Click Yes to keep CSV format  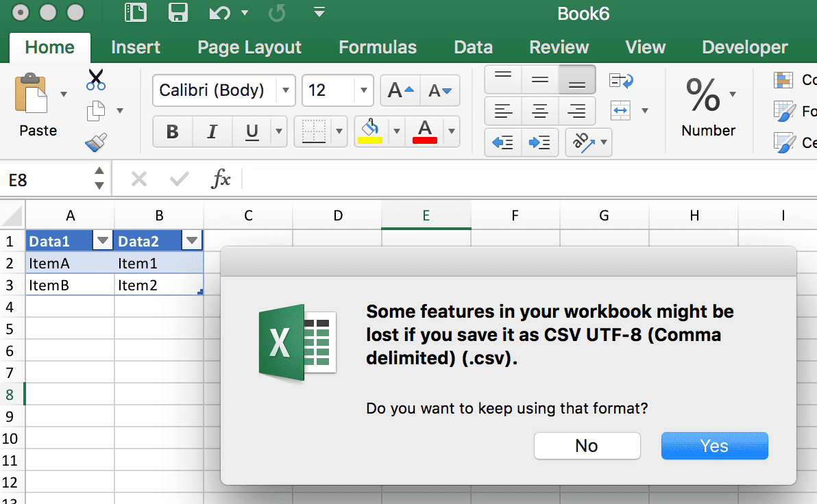(x=714, y=445)
